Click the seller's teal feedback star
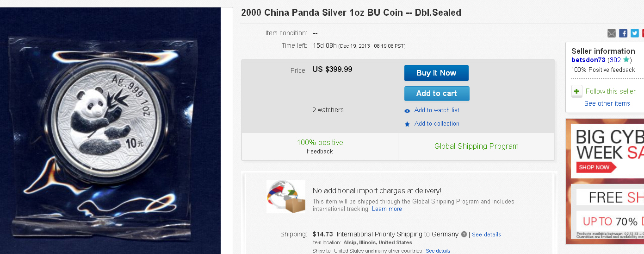This screenshot has width=644, height=254. [626, 60]
